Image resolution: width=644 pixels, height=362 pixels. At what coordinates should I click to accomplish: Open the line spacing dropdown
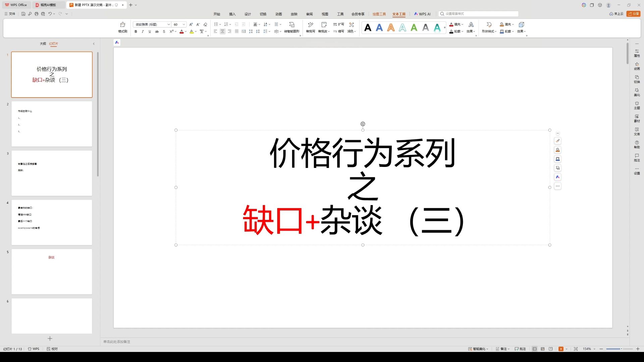tap(267, 32)
